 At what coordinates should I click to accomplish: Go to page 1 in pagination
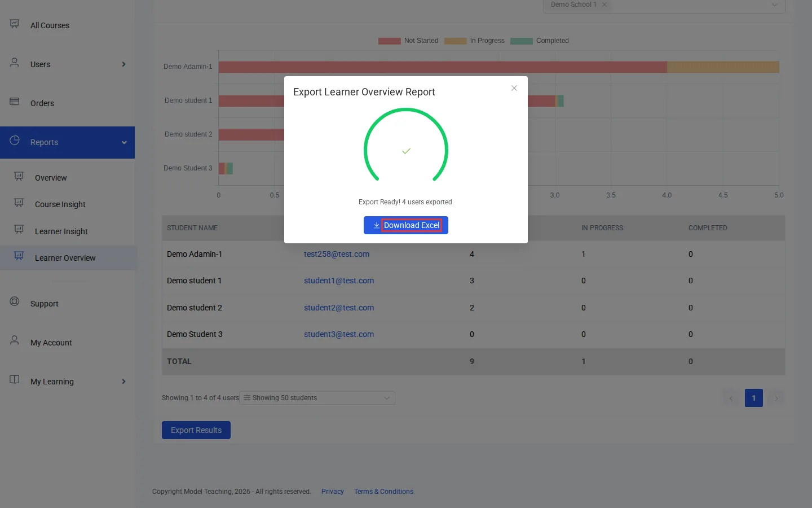click(x=754, y=398)
